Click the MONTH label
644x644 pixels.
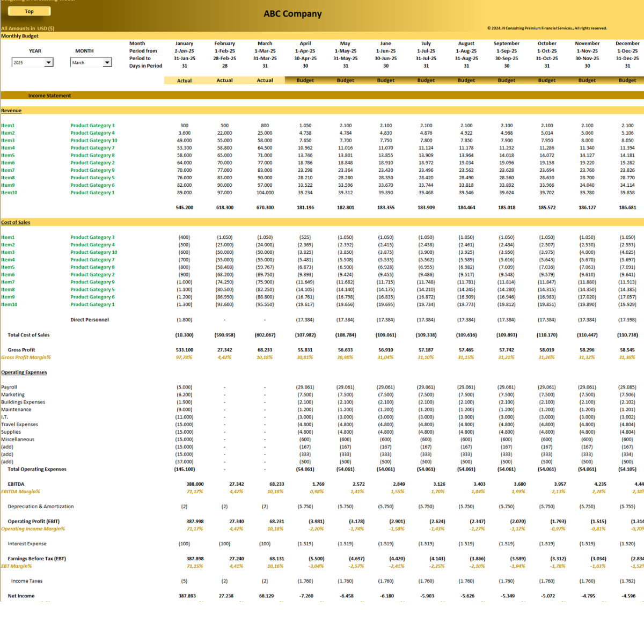tap(84, 51)
